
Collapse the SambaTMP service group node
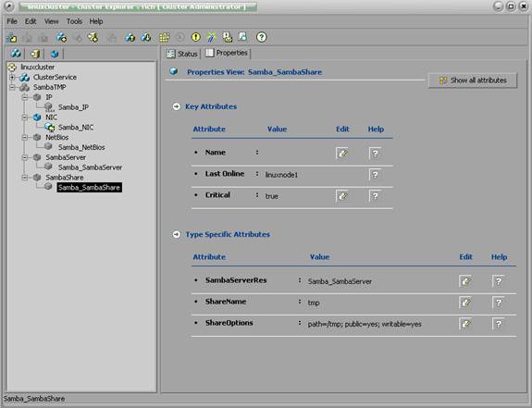(x=12, y=87)
